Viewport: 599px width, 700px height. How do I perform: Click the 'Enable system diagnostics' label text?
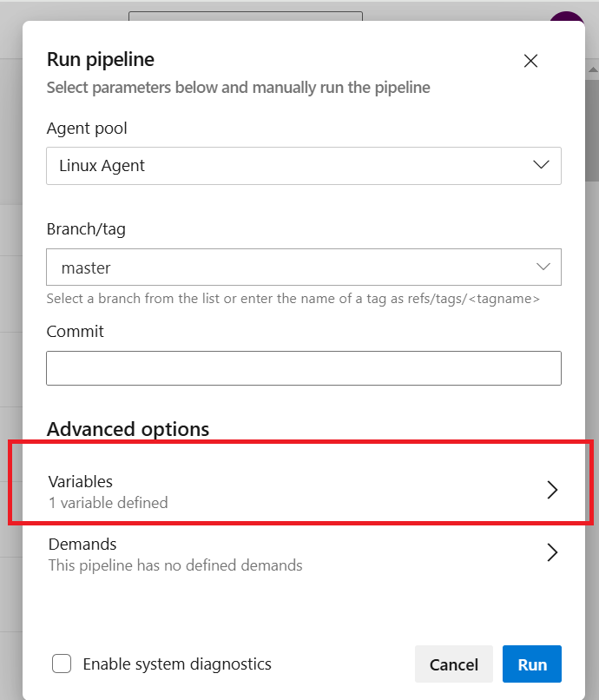pos(177,664)
